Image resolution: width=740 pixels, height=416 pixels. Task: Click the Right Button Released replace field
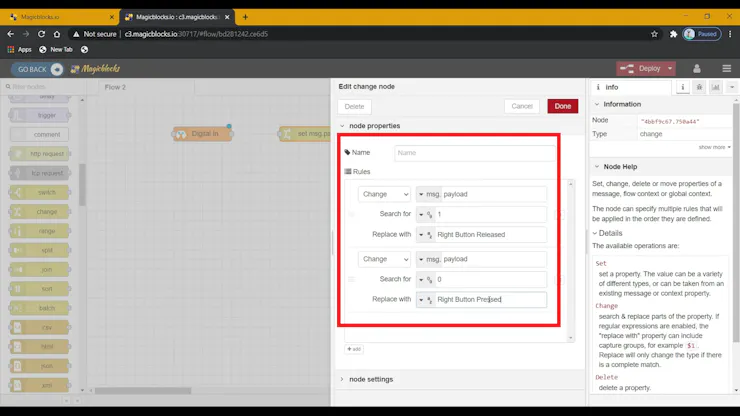tap(490, 235)
